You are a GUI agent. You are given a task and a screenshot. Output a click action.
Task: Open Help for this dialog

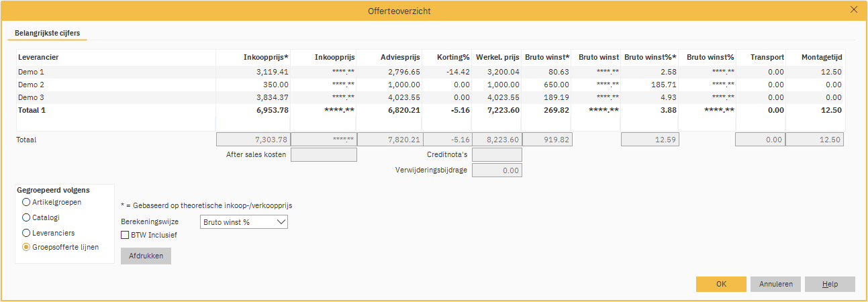tap(830, 284)
